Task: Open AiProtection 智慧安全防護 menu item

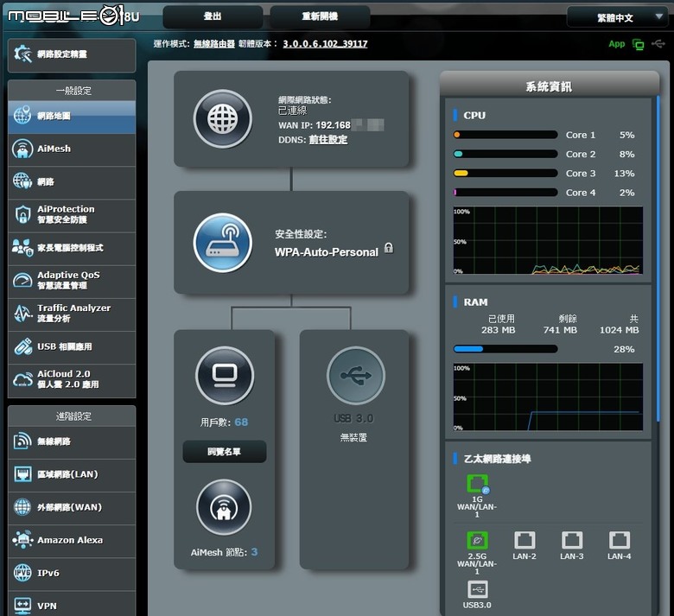Action: (x=72, y=215)
